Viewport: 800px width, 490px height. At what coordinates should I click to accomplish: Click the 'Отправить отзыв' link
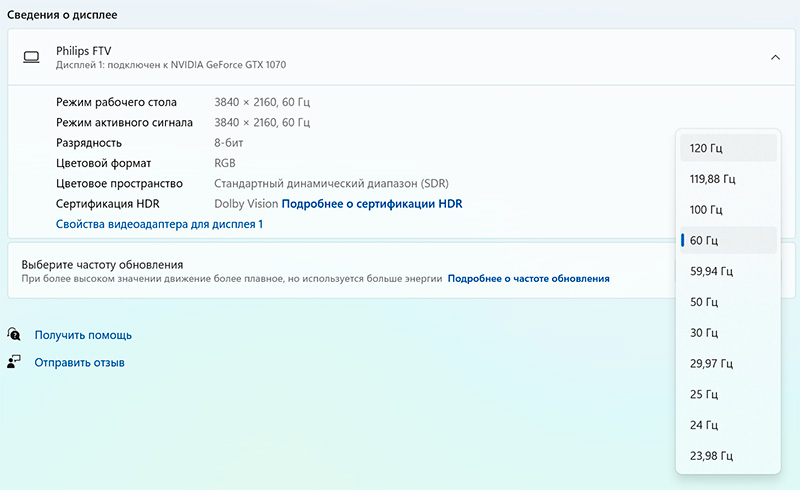[x=80, y=362]
